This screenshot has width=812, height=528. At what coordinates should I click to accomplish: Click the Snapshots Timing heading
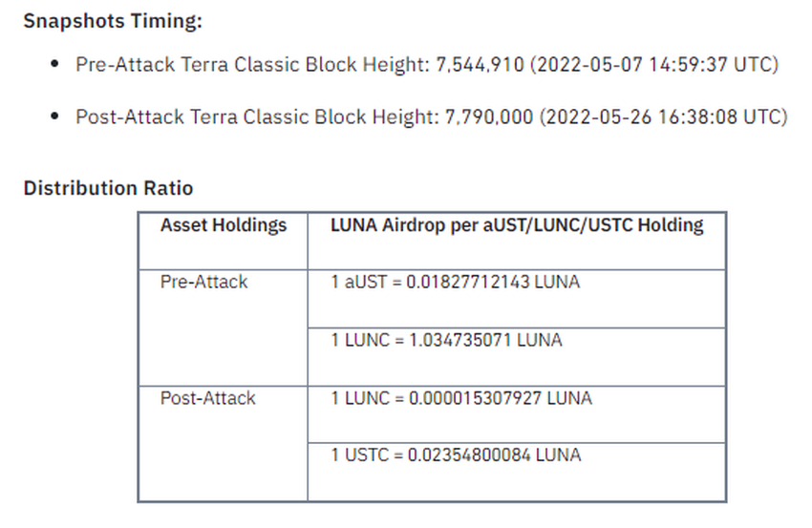113,21
